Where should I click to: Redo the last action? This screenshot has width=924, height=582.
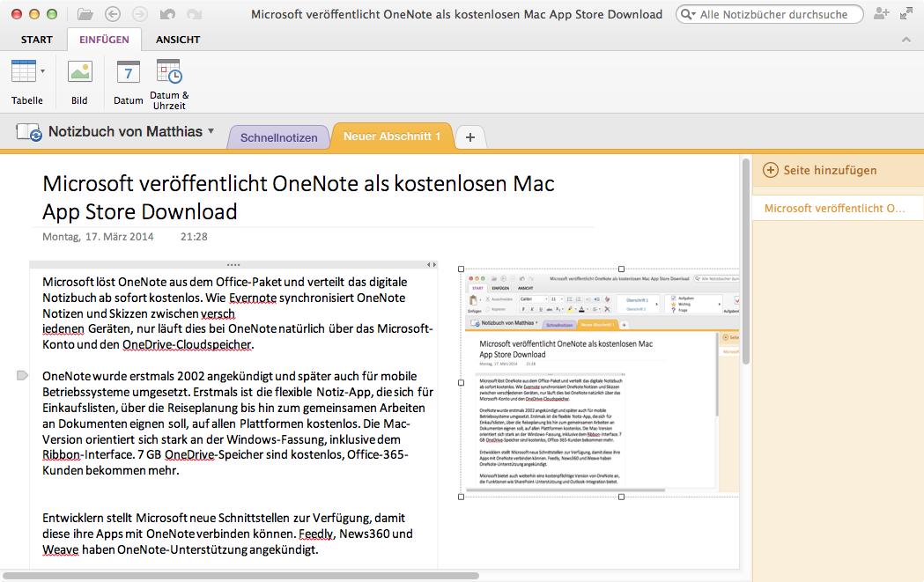195,14
